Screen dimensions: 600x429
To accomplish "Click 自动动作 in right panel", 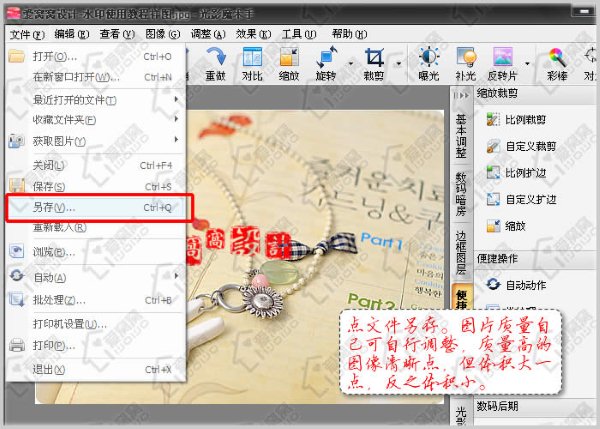I will (516, 285).
